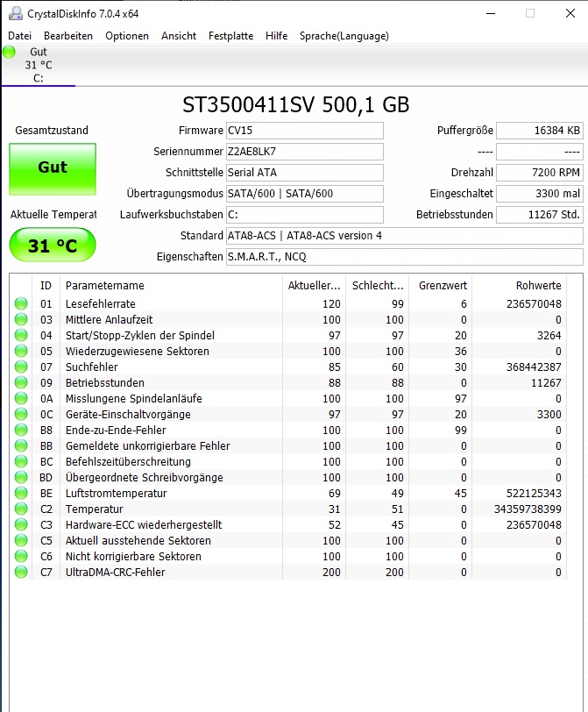
Task: Click the Schnittstelle field Serial ATA
Action: click(x=305, y=173)
